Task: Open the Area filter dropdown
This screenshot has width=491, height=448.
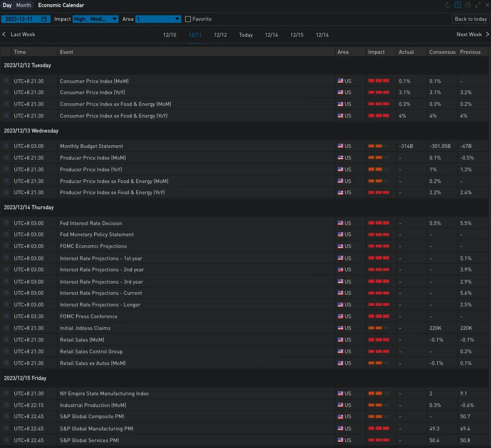Action: tap(159, 19)
